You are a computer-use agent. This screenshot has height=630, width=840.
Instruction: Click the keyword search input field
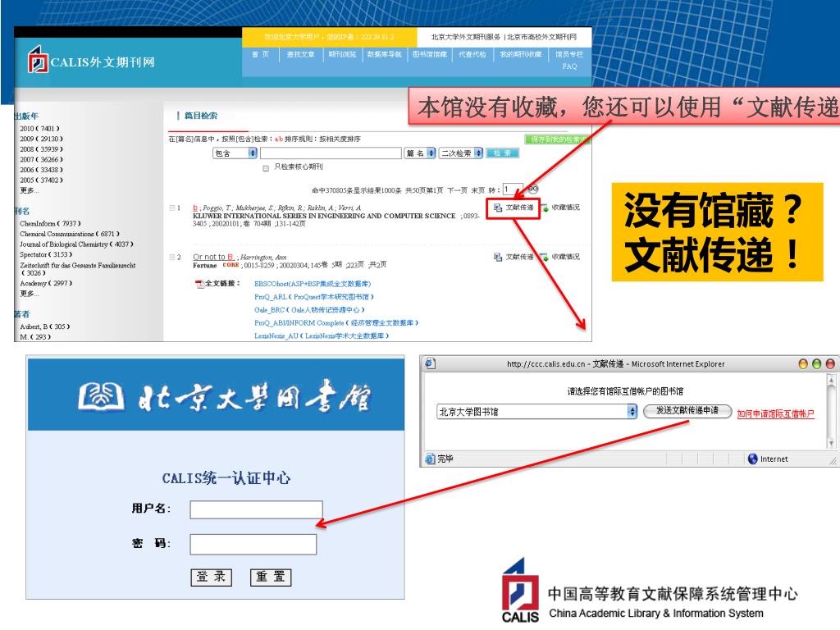331,153
